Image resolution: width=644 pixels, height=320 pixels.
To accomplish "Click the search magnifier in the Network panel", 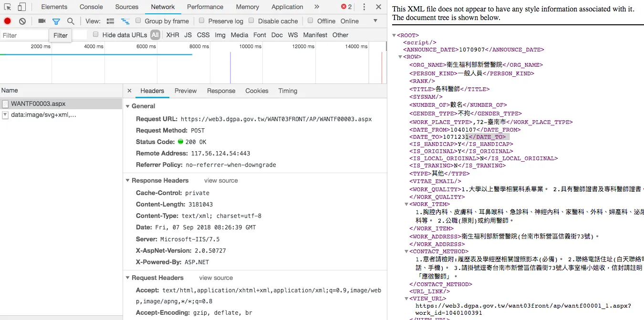I will (x=70, y=21).
